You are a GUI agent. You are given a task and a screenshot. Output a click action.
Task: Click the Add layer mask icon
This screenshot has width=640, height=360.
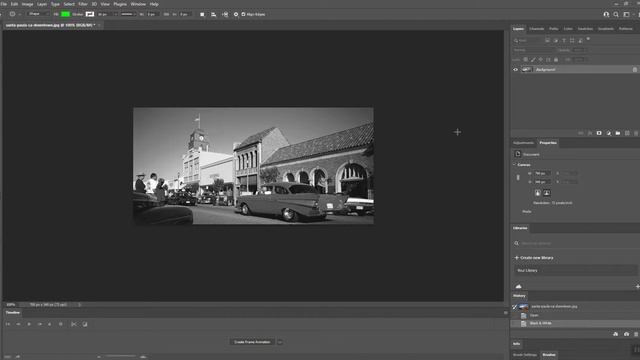click(x=599, y=133)
